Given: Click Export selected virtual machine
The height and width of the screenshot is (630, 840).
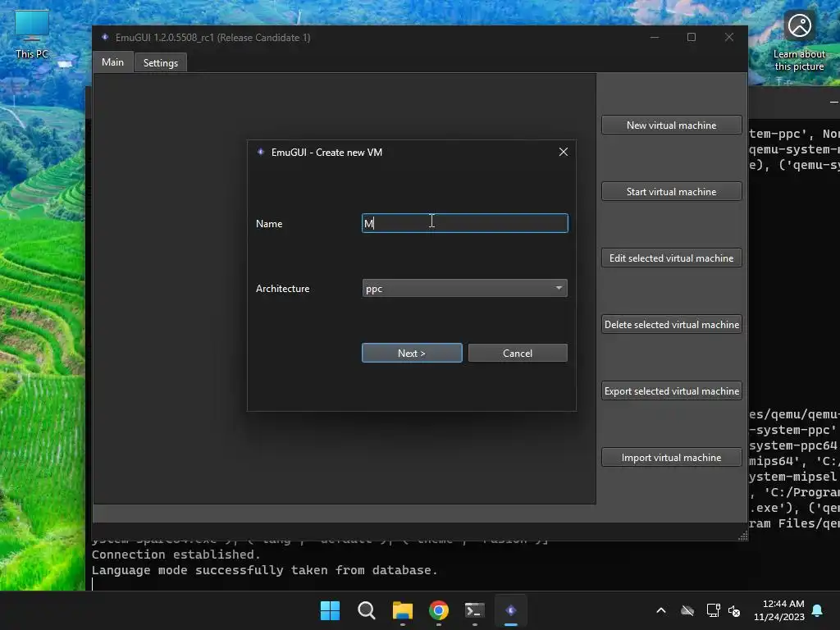Looking at the screenshot, I should [x=671, y=391].
